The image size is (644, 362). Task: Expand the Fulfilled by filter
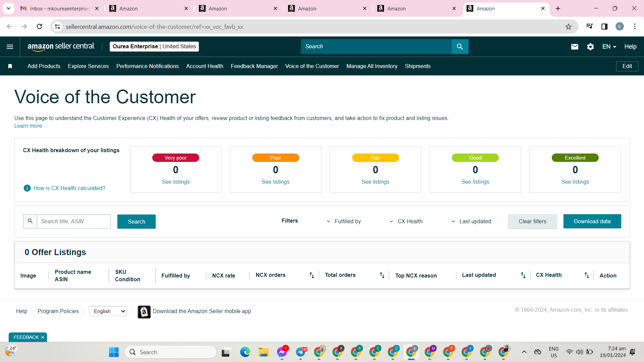pos(344,222)
